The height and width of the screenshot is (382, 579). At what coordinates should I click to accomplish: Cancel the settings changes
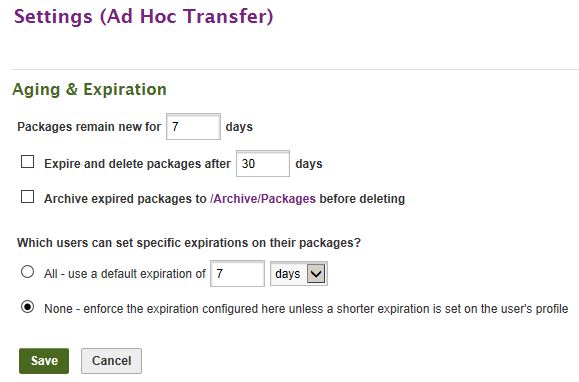[x=111, y=361]
